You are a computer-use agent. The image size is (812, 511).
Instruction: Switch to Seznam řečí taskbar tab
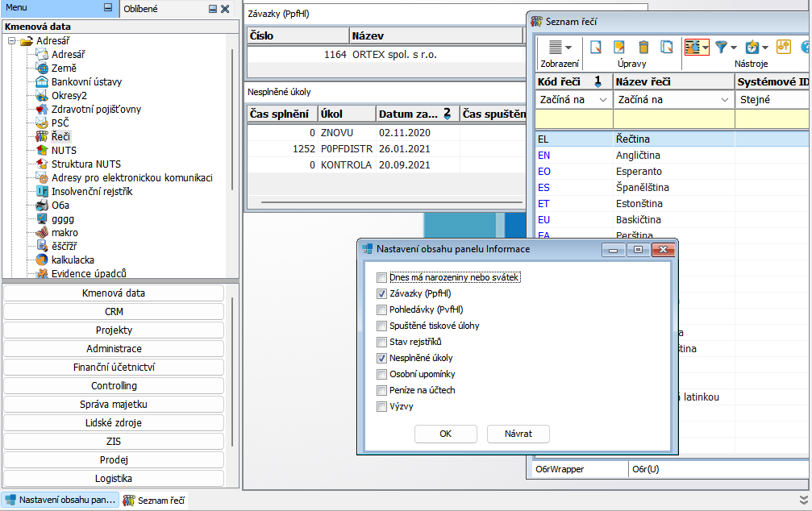coord(156,501)
